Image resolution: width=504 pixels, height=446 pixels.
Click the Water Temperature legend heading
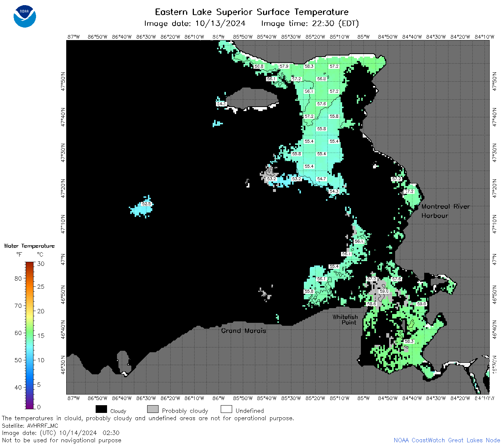[x=29, y=246]
